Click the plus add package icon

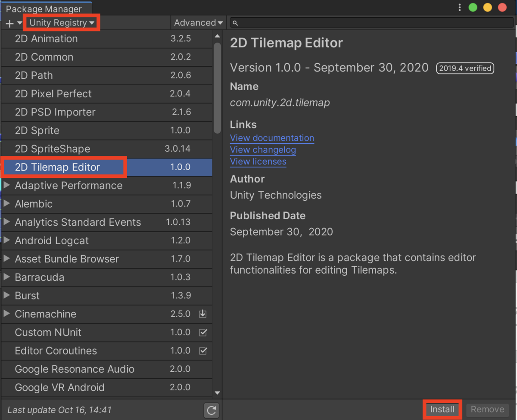(x=10, y=23)
